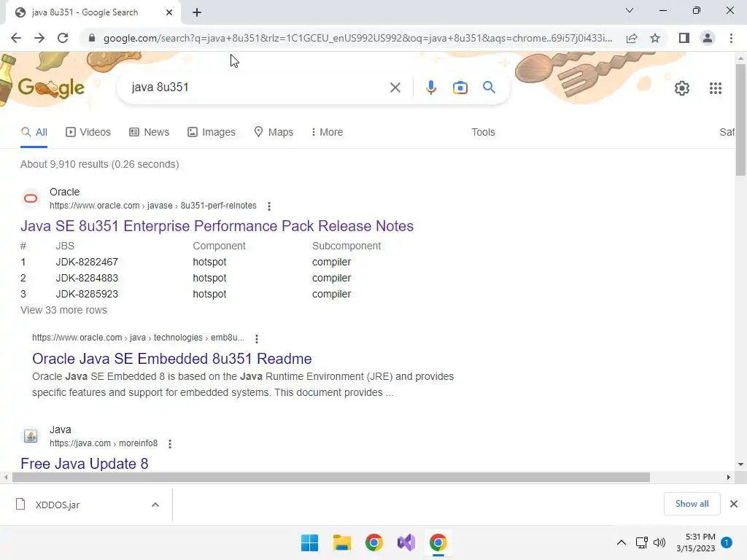Click vertical scrollbar down arrow
Screen dimensions: 747x560
point(740,464)
